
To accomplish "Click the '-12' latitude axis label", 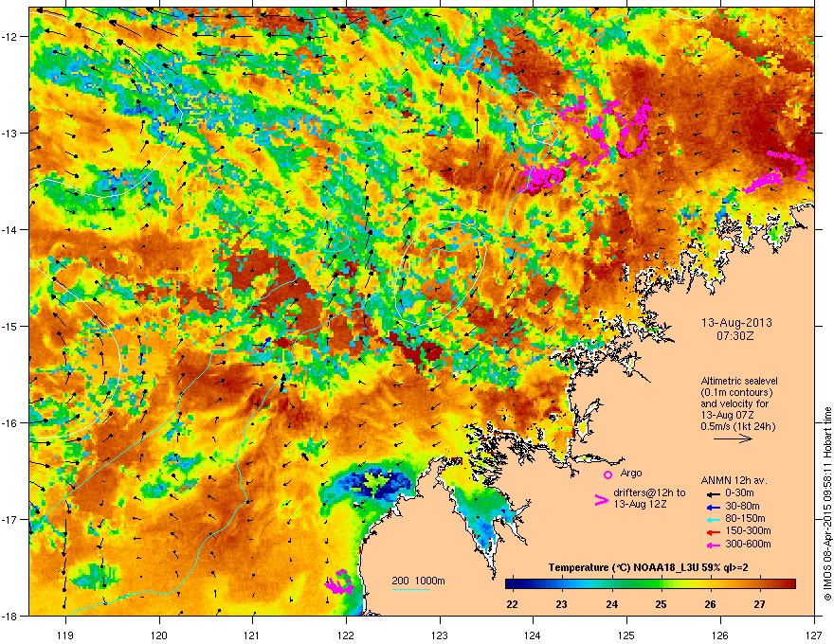I will point(9,37).
